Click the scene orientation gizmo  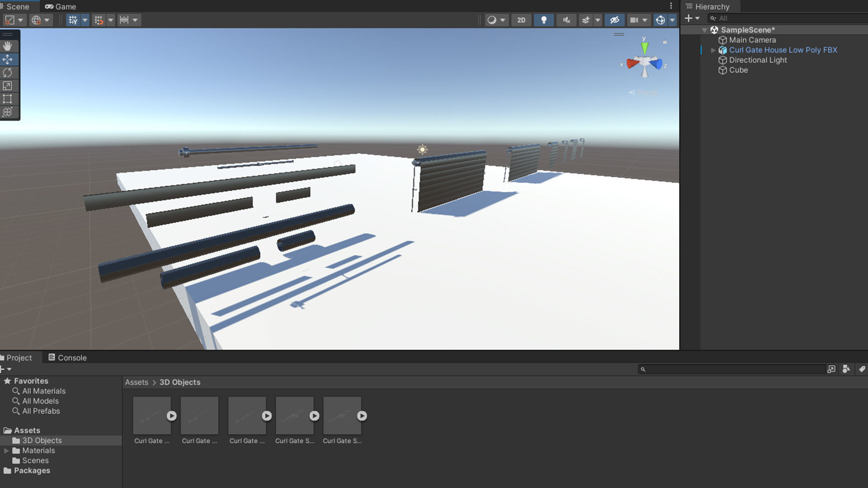tap(645, 62)
